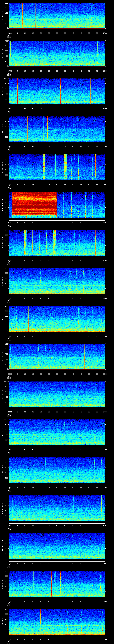Select the spectrogram panel starting at 1:17:00
114x644 pixels.
tap(57, 54)
